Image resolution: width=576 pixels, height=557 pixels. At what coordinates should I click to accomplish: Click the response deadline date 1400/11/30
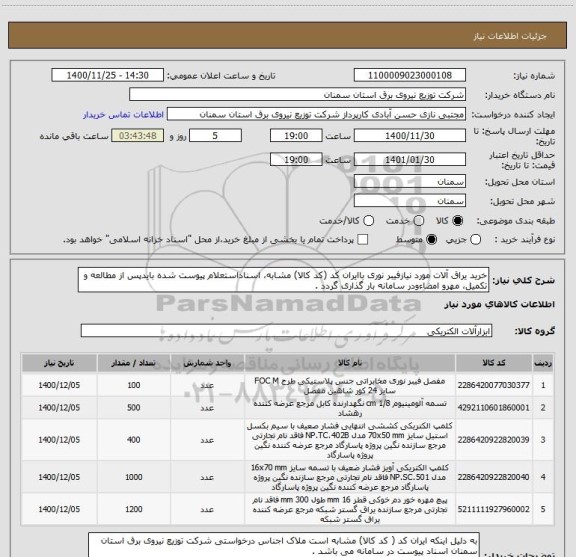click(x=410, y=136)
